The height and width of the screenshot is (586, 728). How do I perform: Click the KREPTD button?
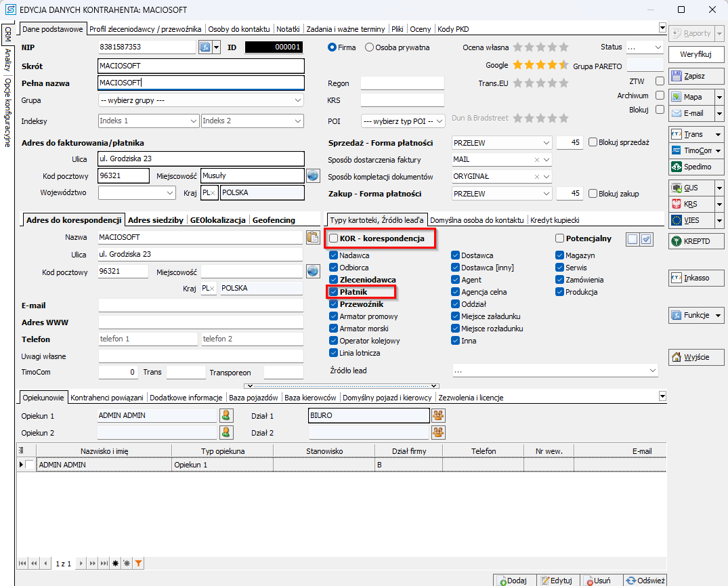click(695, 240)
